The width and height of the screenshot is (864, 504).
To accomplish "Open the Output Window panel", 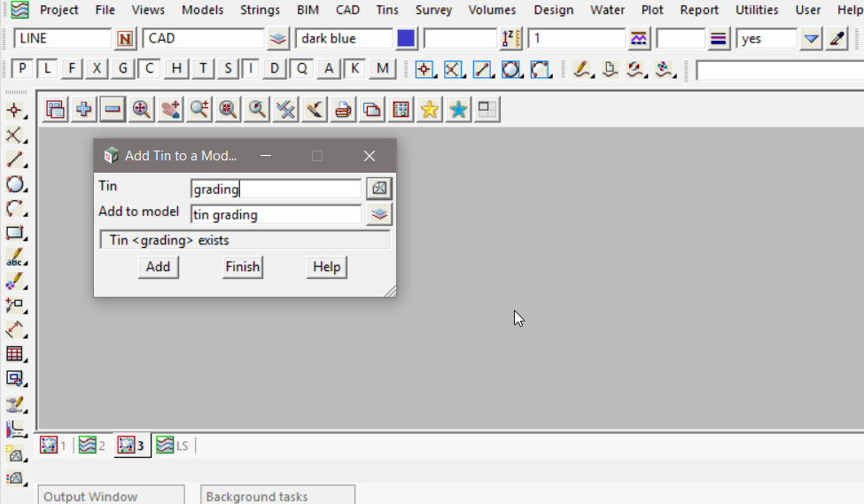I will click(111, 496).
